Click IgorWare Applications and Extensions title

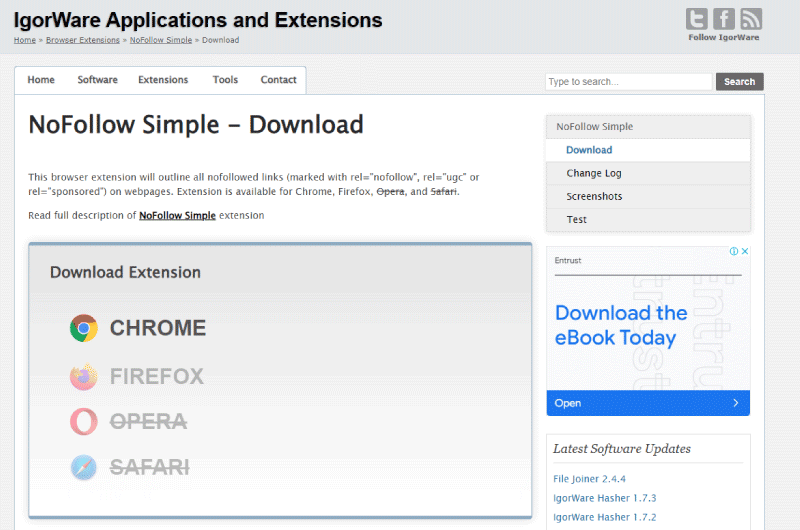coord(198,20)
